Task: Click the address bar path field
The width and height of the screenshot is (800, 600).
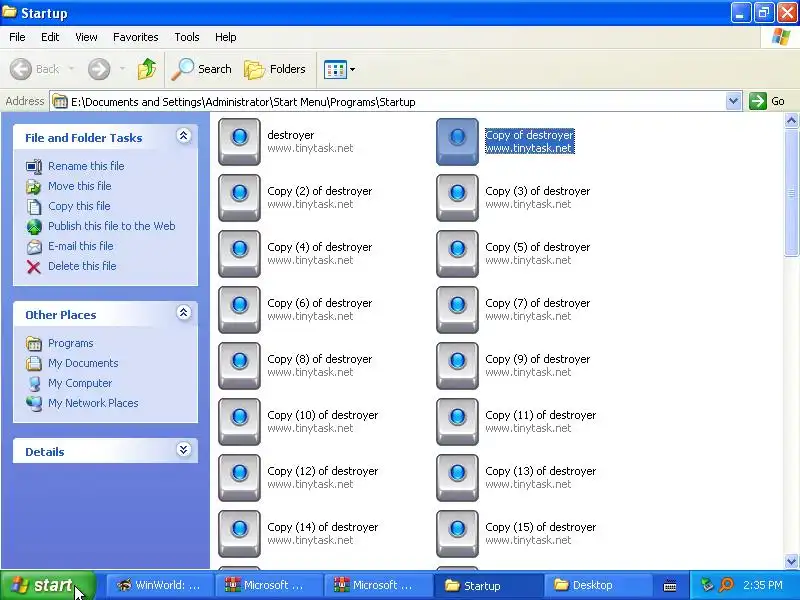Action: 388,102
